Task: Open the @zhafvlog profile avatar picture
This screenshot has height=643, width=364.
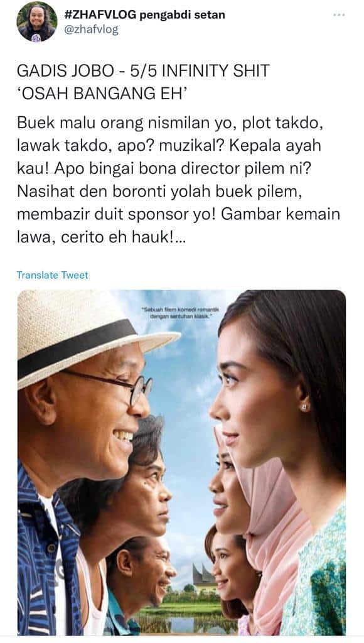Action: pos(37,22)
